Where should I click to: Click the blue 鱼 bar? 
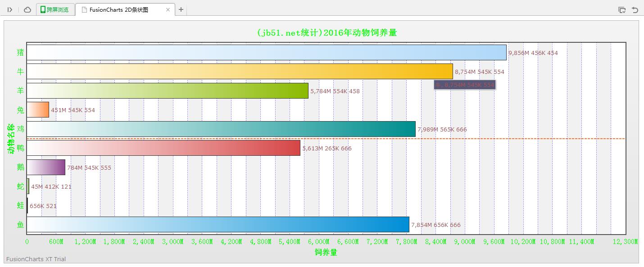pos(218,225)
